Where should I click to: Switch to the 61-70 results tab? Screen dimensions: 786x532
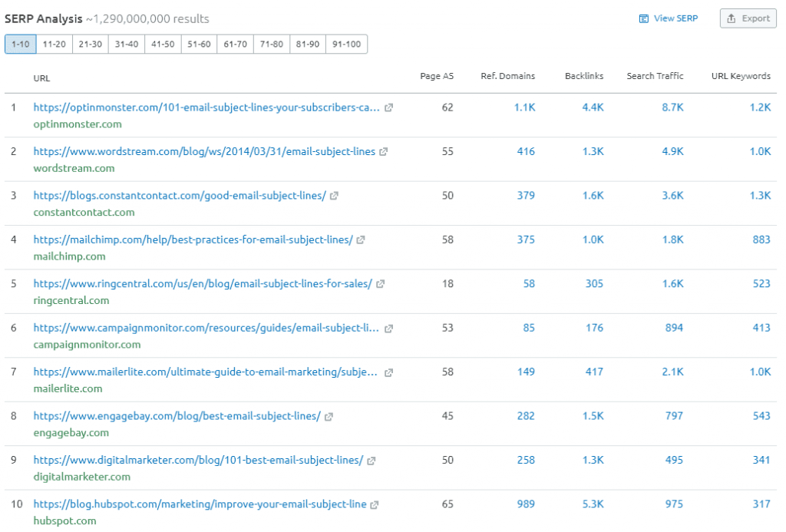235,44
